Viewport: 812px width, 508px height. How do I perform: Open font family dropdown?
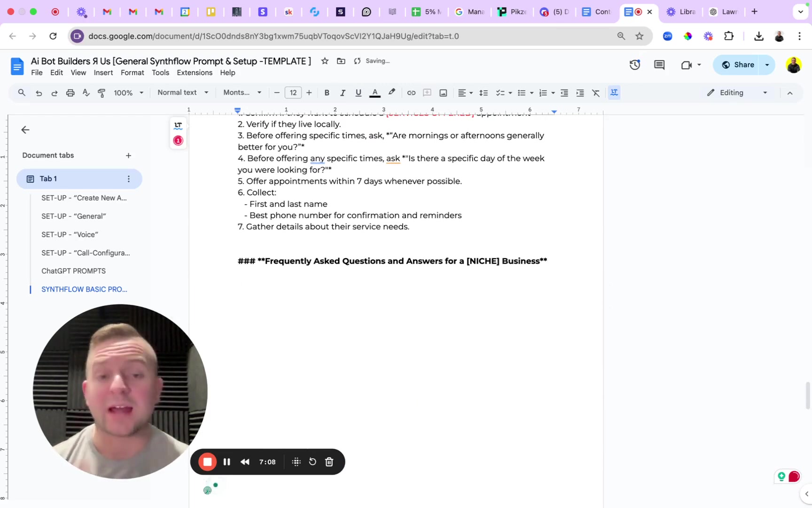[x=242, y=93]
